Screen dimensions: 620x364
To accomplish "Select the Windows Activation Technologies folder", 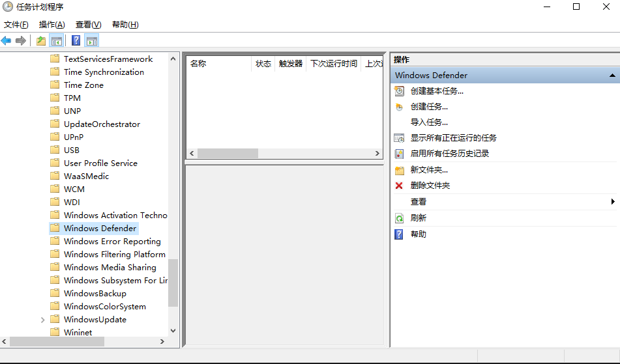I will point(115,215).
